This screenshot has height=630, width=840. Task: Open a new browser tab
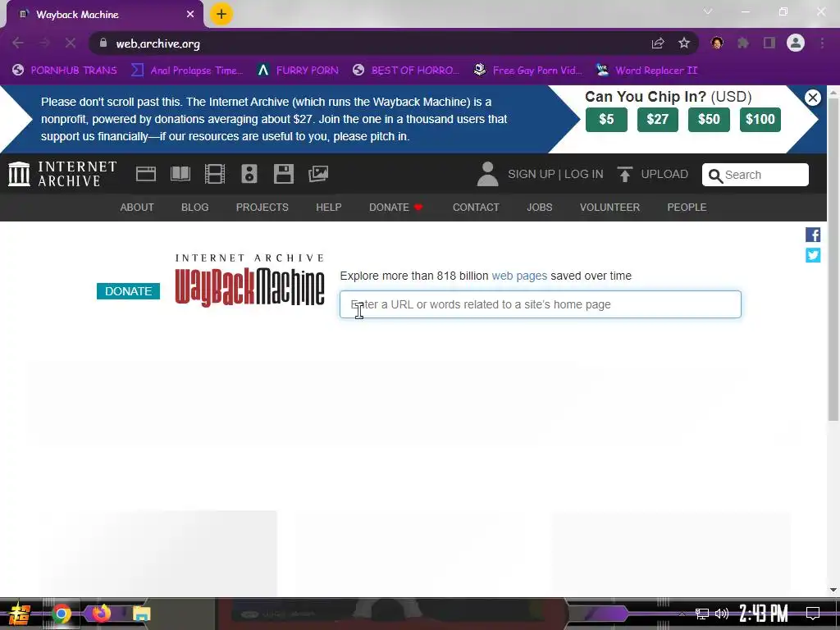tap(221, 15)
